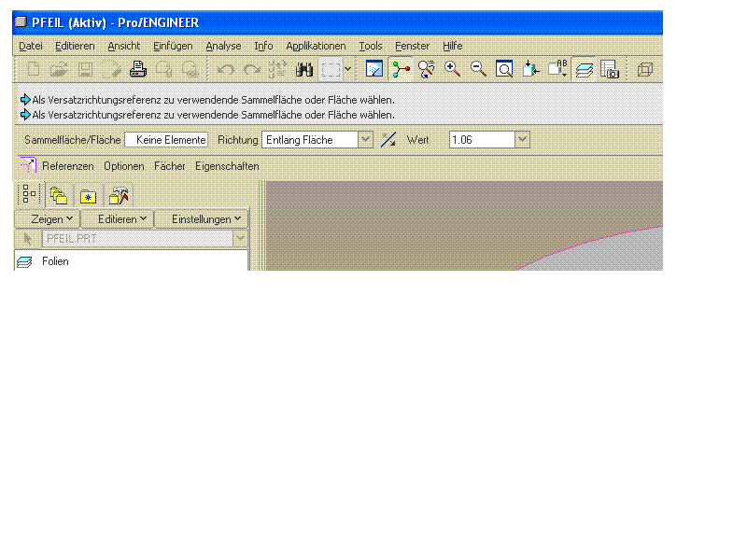Click the Wireframe display cube icon

point(645,69)
